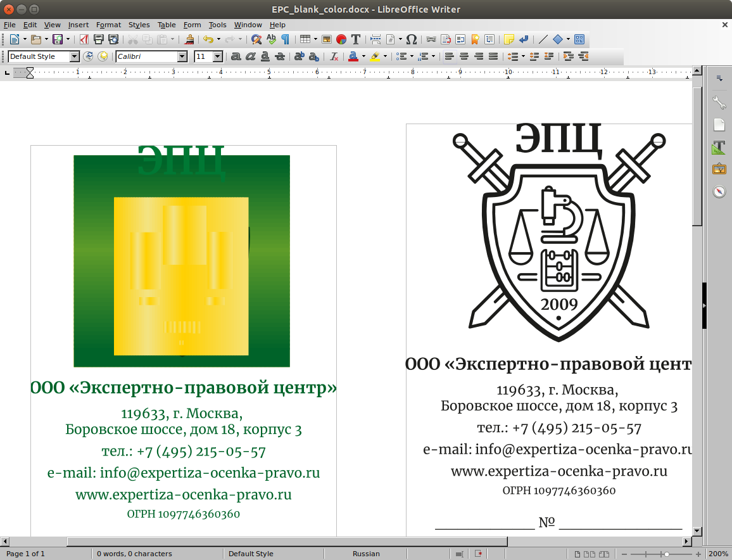Click the horizontal scrollbar thumb
This screenshot has width=732, height=560.
pos(287,542)
